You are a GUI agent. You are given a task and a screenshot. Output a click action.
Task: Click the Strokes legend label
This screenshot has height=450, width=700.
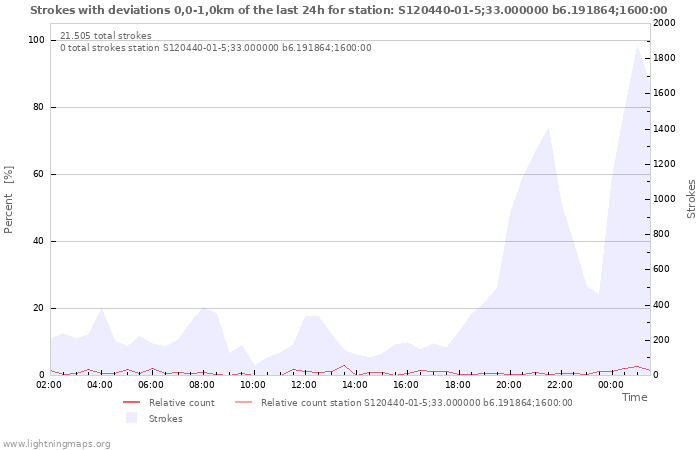tap(166, 418)
